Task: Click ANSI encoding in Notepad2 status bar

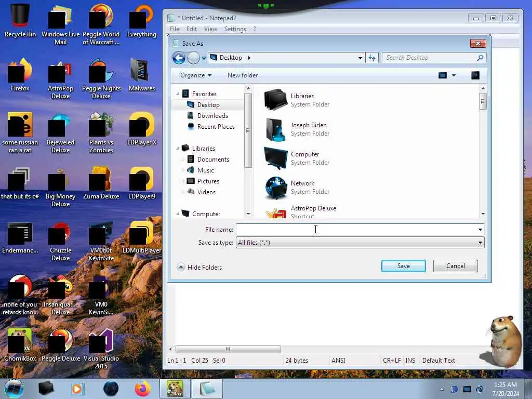Action: click(338, 361)
